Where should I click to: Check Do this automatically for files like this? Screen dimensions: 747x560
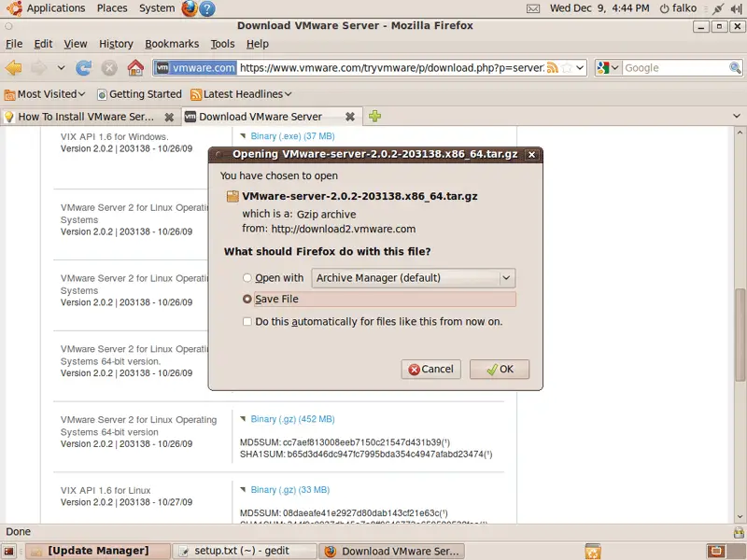(x=247, y=321)
